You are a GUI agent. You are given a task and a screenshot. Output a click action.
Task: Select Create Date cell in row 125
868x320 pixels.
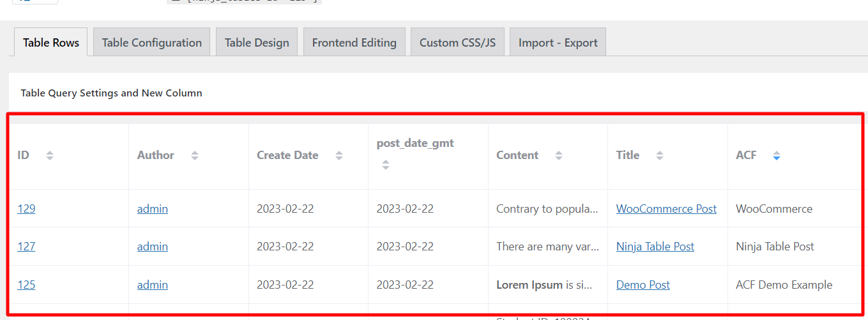pyautogui.click(x=308, y=284)
